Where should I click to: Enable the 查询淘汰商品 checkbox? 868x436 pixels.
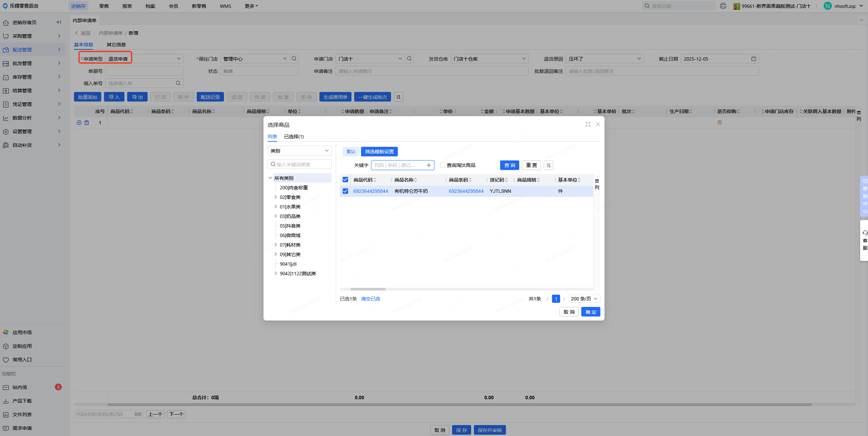pos(443,165)
